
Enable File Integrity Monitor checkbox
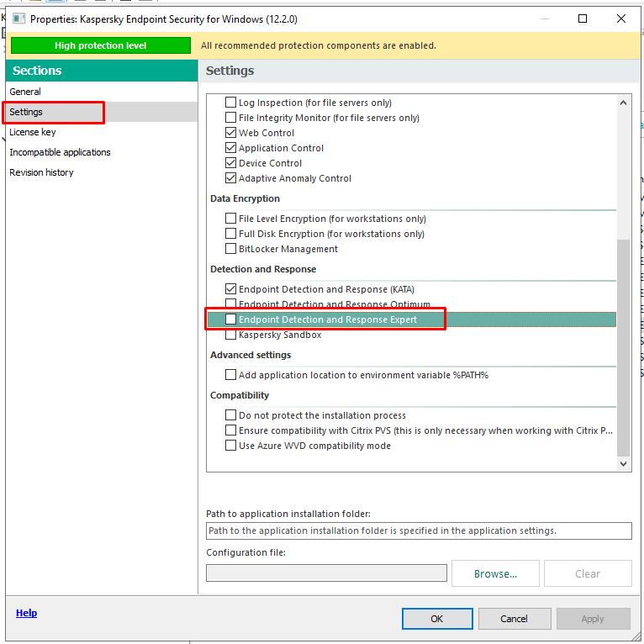click(x=230, y=118)
